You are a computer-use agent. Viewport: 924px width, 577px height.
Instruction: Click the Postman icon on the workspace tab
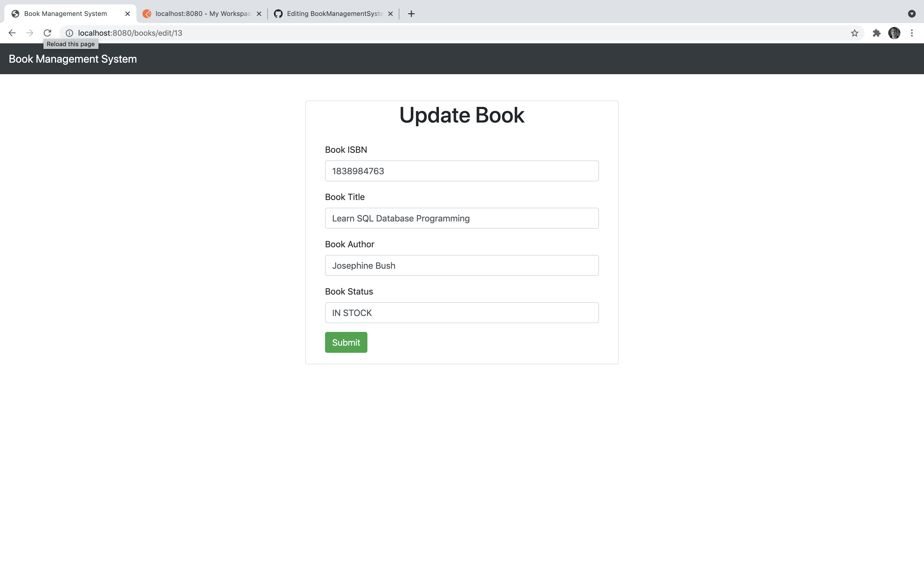click(147, 13)
